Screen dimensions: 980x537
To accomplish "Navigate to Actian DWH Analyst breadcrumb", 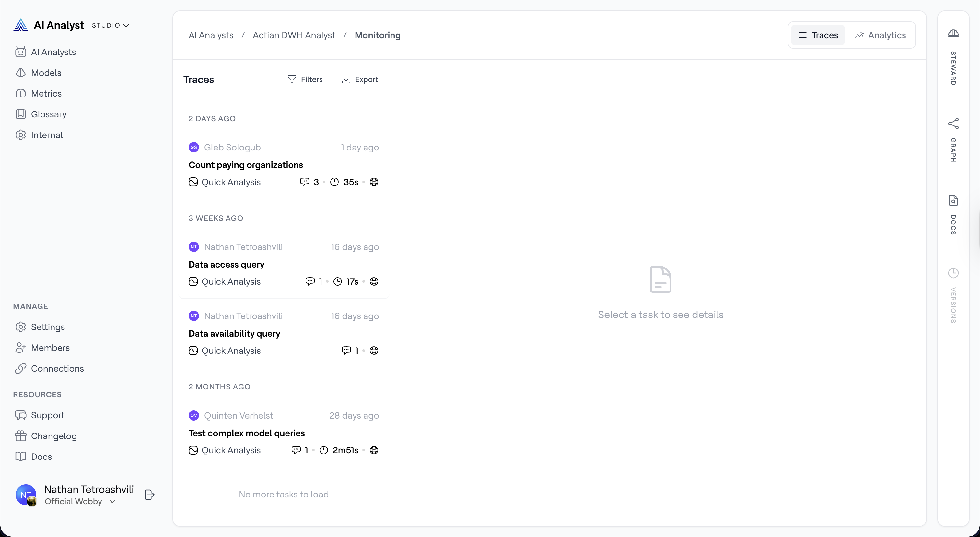I will click(x=294, y=35).
